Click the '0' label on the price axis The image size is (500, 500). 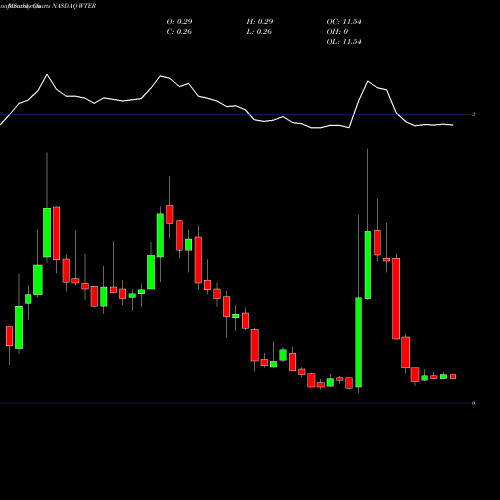tap(473, 403)
